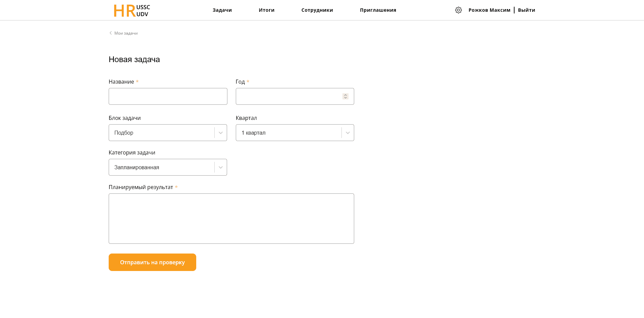Image resolution: width=644 pixels, height=318 pixels.
Task: Switch to the Сотрудники page
Action: click(x=317, y=10)
